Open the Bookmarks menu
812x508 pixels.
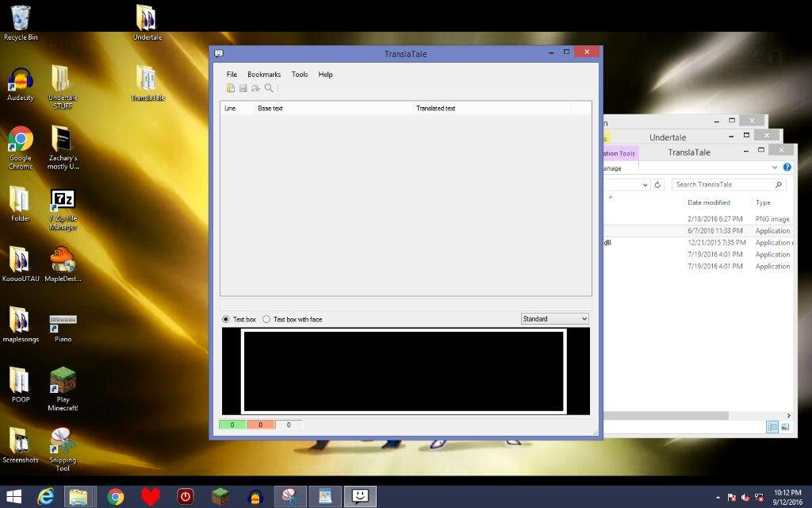coord(263,75)
